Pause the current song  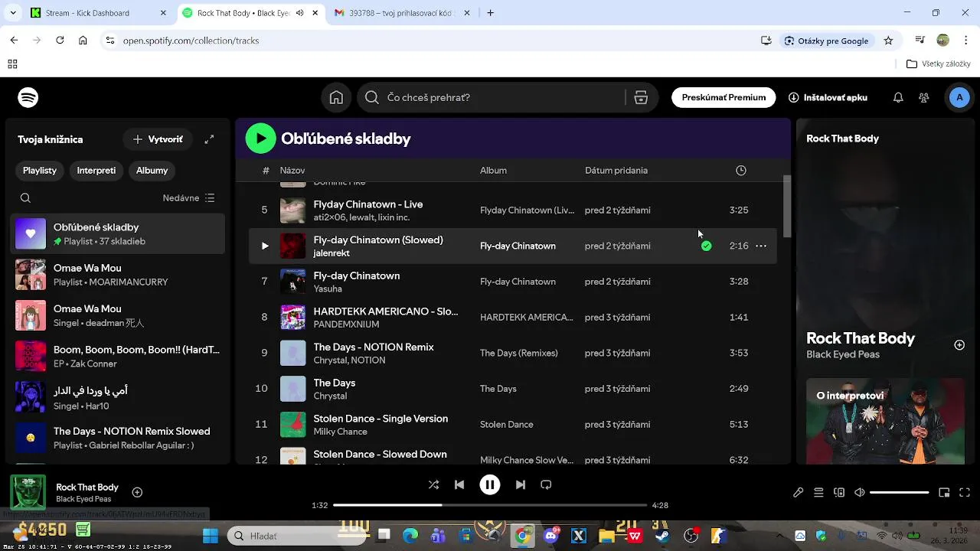click(490, 484)
